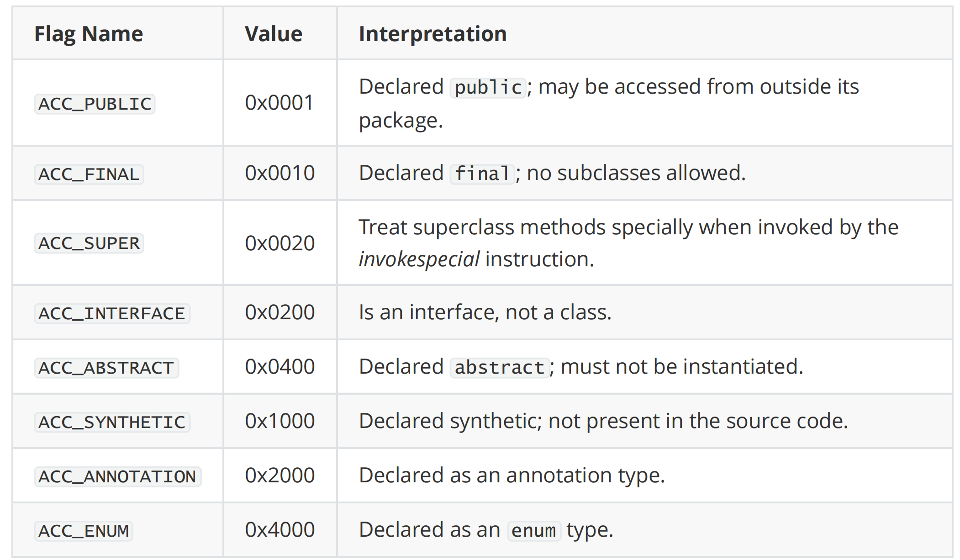
Task: Click the 0x0020 value cell
Action: pyautogui.click(x=280, y=243)
